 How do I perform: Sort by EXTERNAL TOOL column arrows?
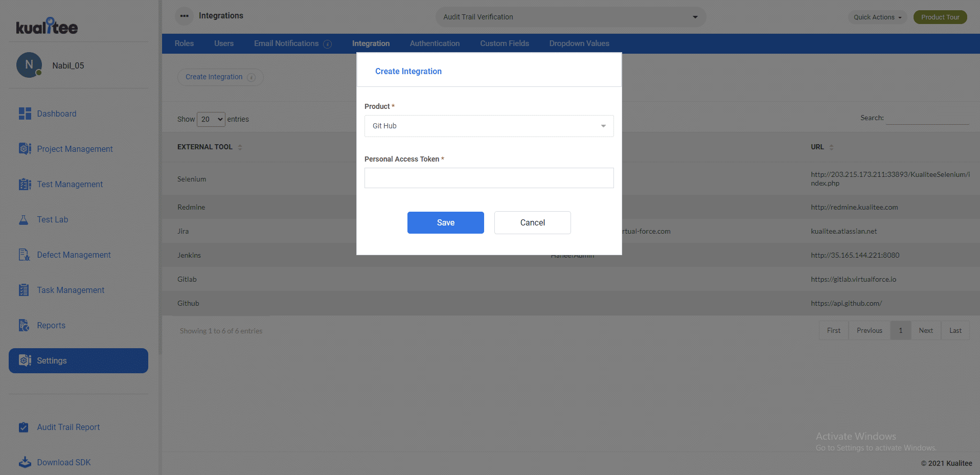point(240,147)
